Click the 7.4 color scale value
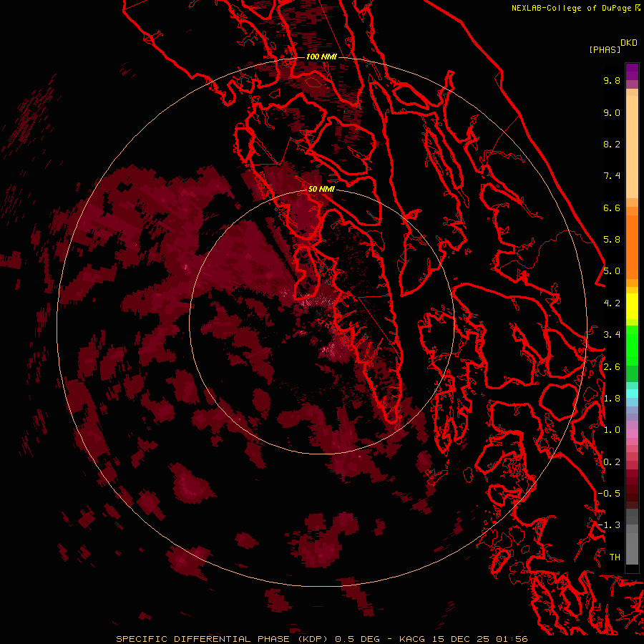This screenshot has height=644, width=644. pyautogui.click(x=612, y=176)
